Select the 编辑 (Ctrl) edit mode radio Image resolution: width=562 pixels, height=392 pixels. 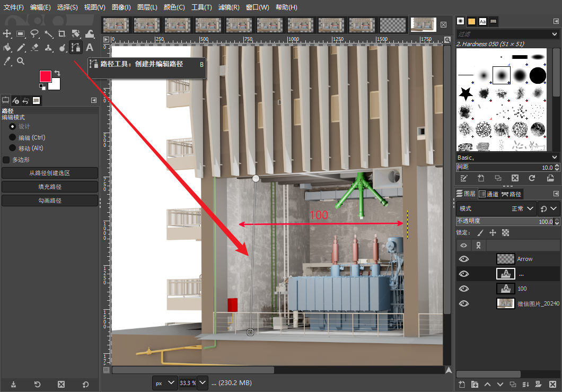click(12, 138)
